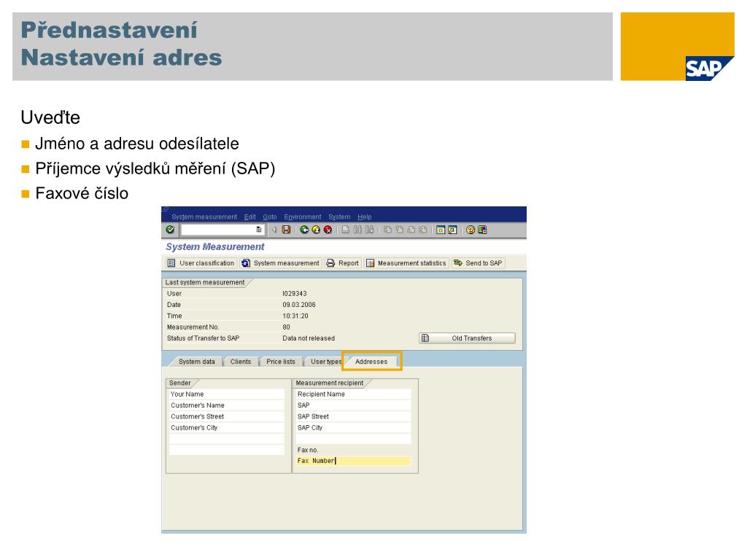Image resolution: width=747 pixels, height=560 pixels.
Task: Click the Save diskette icon
Action: click(x=286, y=230)
